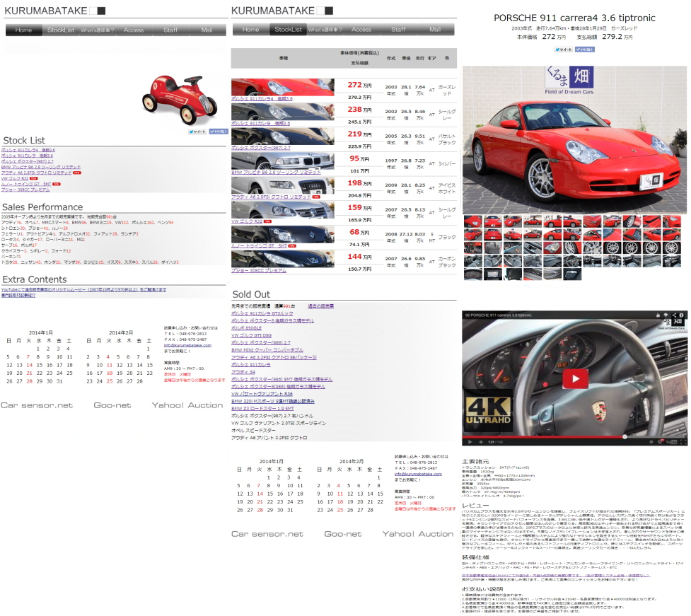Toggle fullscreen on the video player
Viewport: 691px width, 616px height.
pos(683,441)
